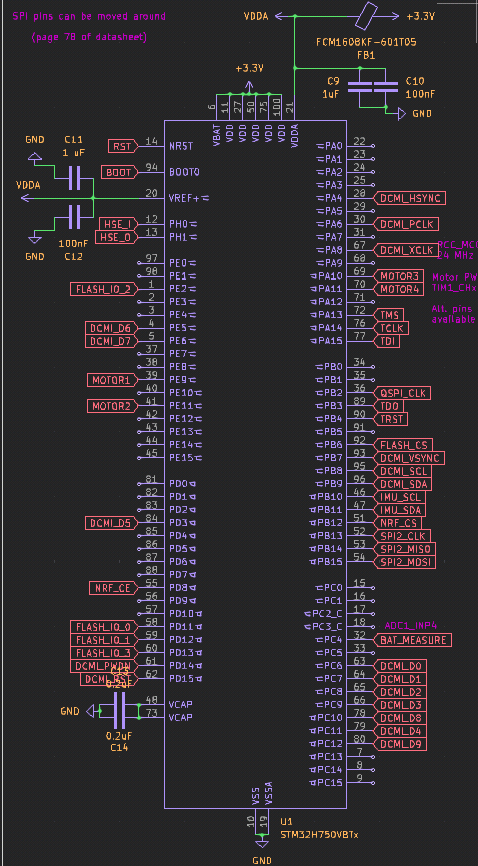Select the C12 100nF capacitor symbol
The width and height of the screenshot is (478, 866).
coord(75,216)
